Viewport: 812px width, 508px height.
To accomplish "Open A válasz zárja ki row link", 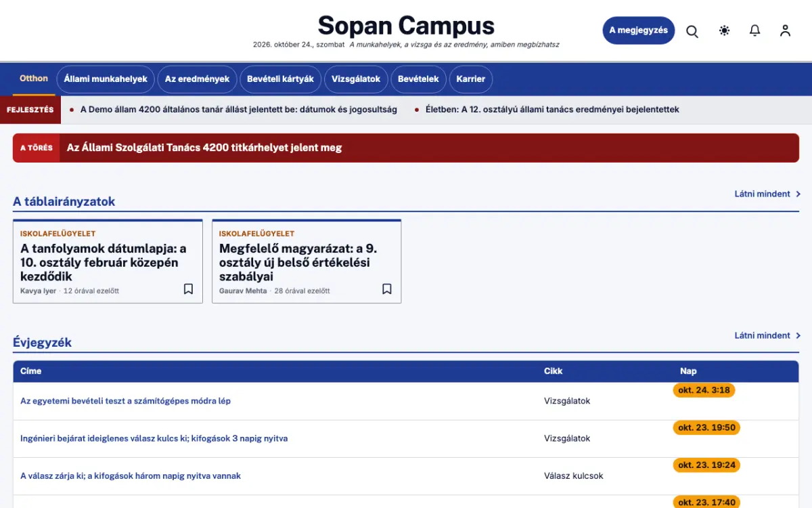I will (131, 475).
